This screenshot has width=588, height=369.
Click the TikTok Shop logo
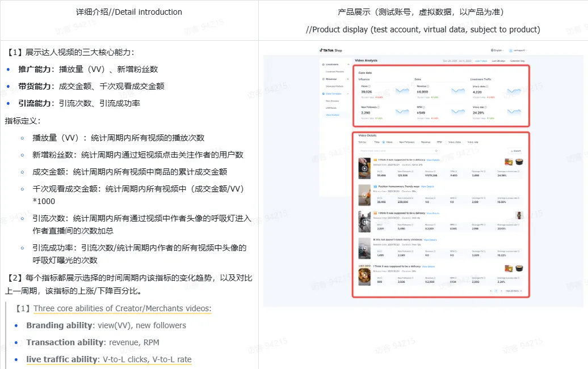pyautogui.click(x=331, y=50)
